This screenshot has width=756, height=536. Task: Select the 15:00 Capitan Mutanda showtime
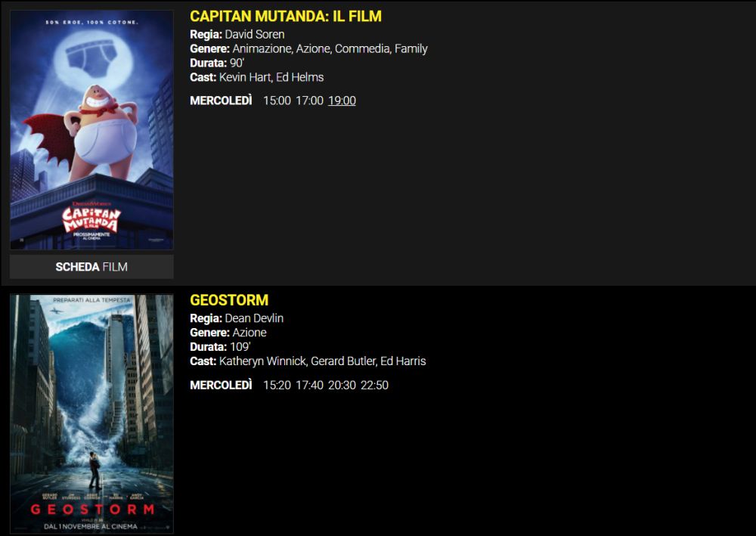coord(277,101)
